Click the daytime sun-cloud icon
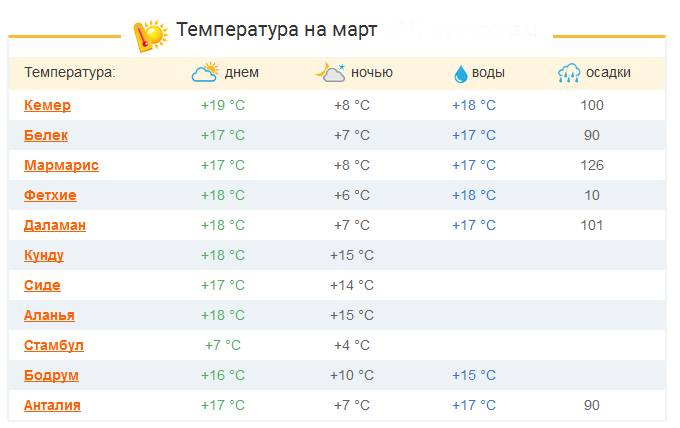The image size is (680, 428). click(205, 72)
